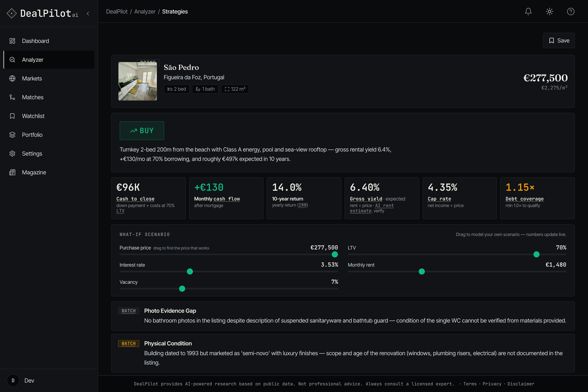Image resolution: width=588 pixels, height=392 pixels.
Task: Open Matches in the sidebar
Action: 49,97
